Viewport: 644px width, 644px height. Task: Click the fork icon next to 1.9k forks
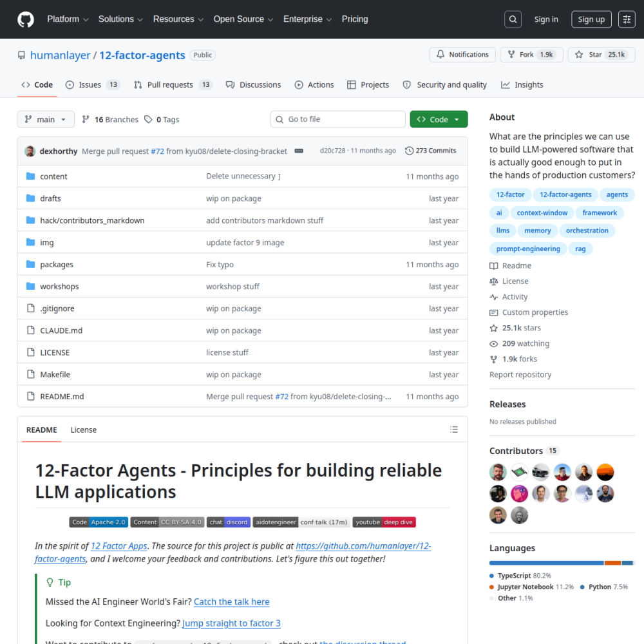494,359
